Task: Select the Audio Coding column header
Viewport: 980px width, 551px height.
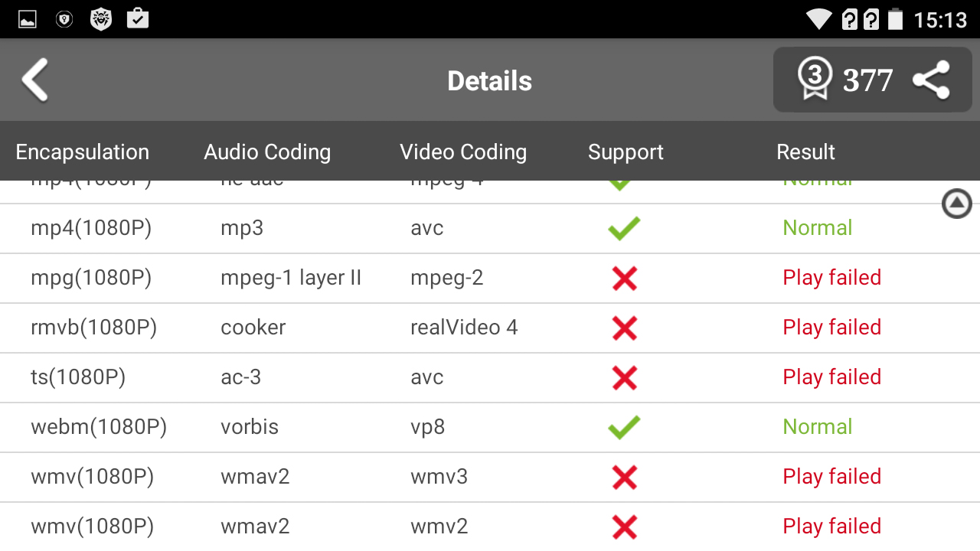Action: [267, 152]
